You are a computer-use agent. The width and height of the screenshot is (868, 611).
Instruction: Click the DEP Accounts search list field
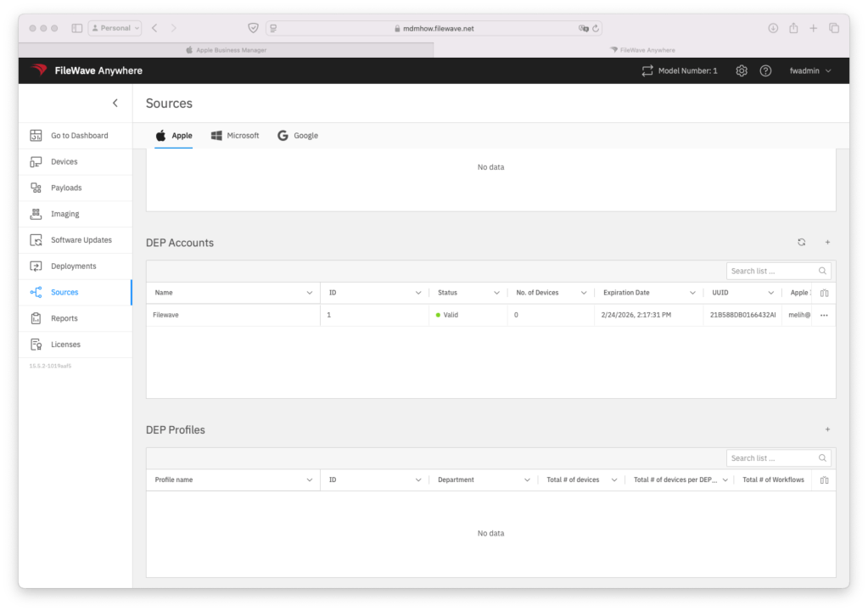coord(772,272)
